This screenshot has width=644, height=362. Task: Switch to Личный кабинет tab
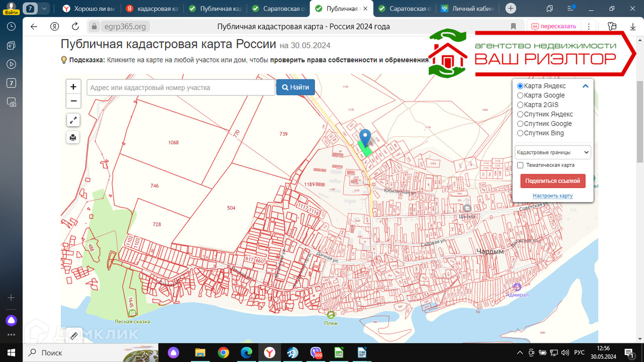(x=467, y=9)
